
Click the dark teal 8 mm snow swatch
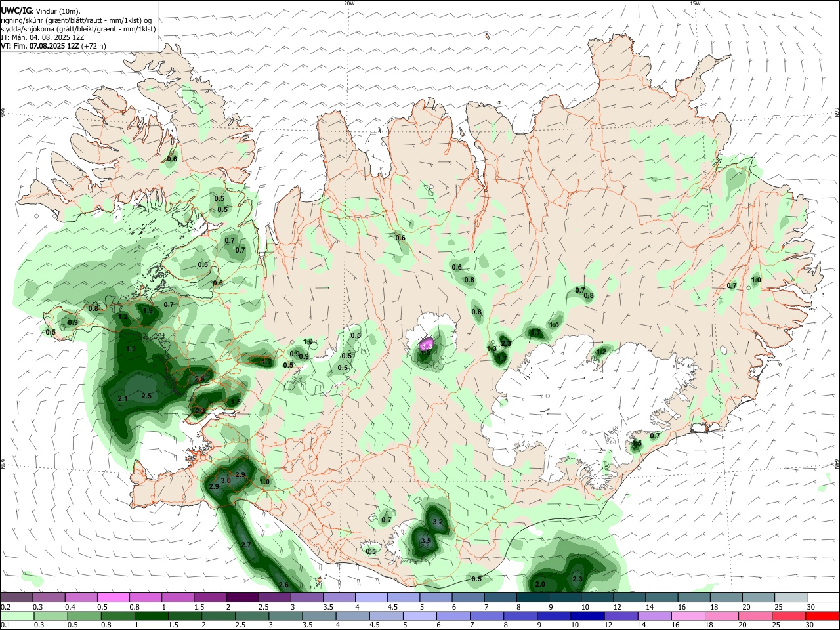(x=532, y=598)
